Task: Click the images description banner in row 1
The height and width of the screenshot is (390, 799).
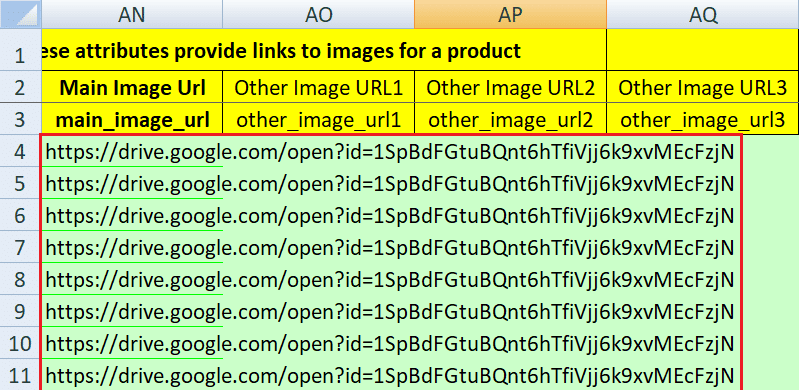Action: (x=324, y=50)
